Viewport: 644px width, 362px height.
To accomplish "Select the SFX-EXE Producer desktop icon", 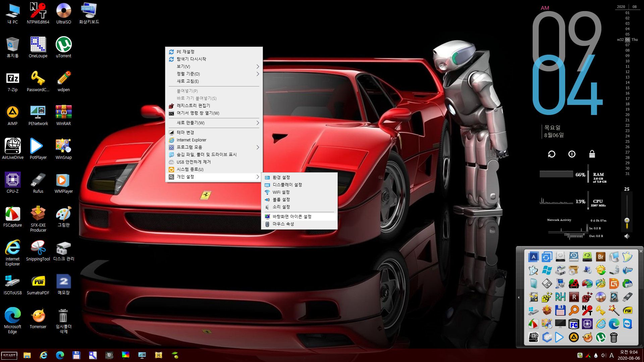I will [x=38, y=219].
